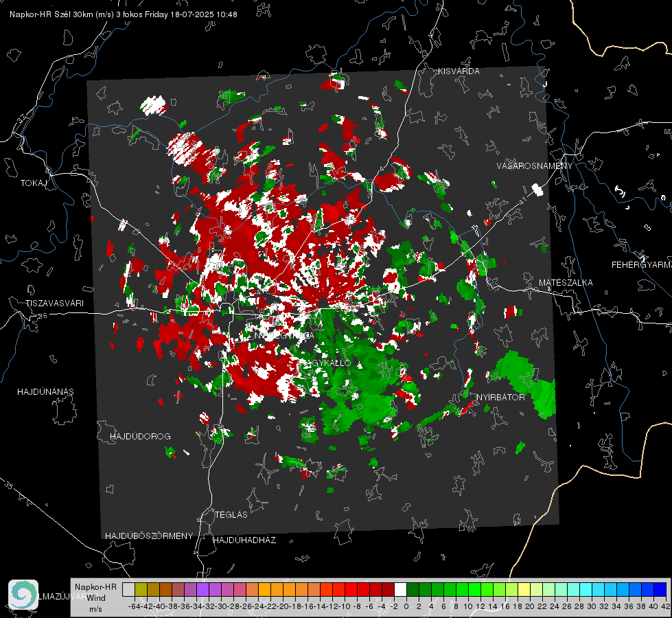The height and width of the screenshot is (618, 672).
Task: Click the spiral weather logo icon
Action: pyautogui.click(x=23, y=595)
